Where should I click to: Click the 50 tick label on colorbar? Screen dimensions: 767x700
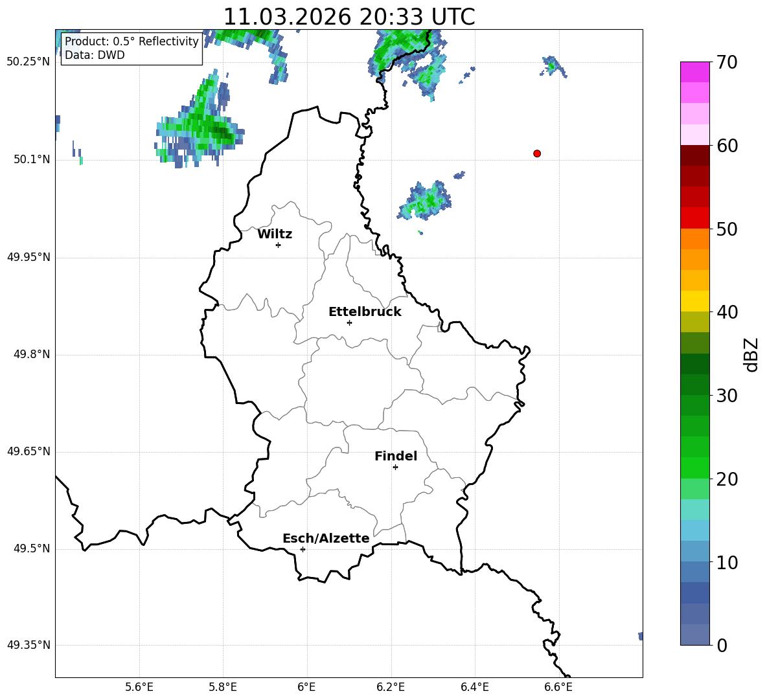pos(727,229)
